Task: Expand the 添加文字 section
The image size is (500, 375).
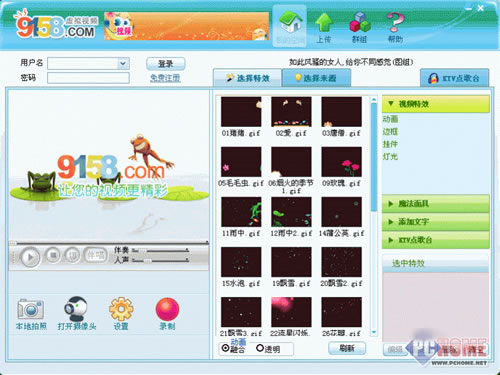Action: (435, 222)
